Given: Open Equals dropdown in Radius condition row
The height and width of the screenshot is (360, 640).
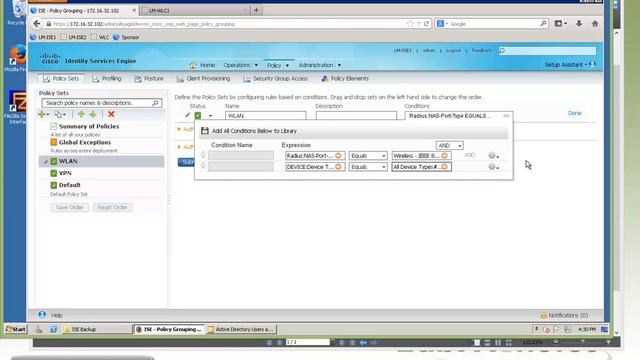Looking at the screenshot, I should pos(368,156).
